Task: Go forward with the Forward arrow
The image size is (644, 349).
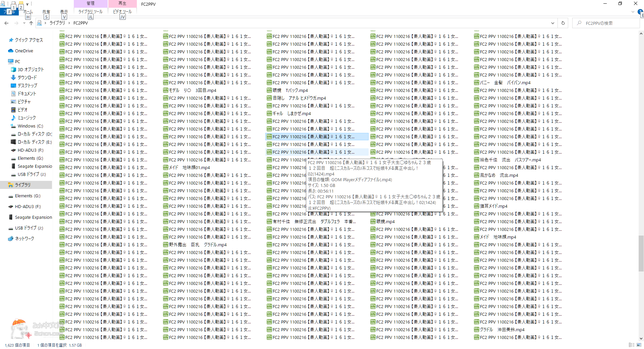Action: pos(16,23)
